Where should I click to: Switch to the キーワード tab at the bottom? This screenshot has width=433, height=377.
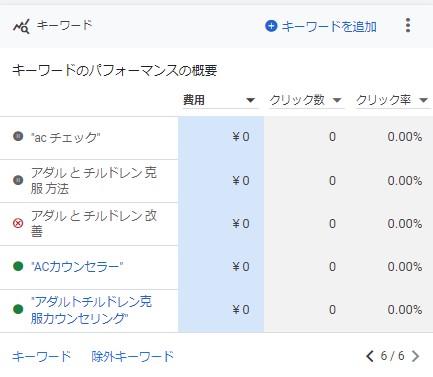[x=42, y=356]
